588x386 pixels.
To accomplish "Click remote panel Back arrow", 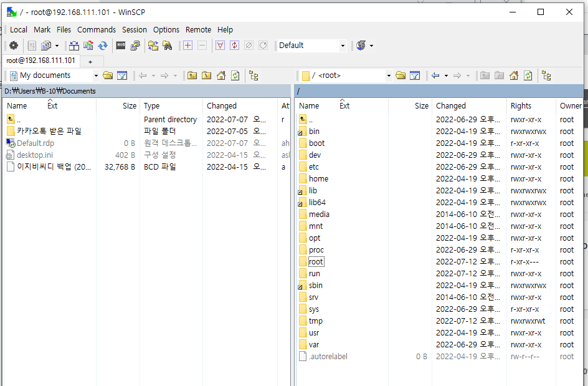I will click(x=435, y=75).
